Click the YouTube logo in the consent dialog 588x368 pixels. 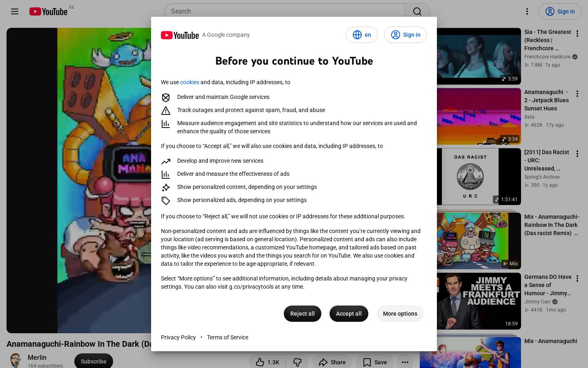pyautogui.click(x=180, y=35)
